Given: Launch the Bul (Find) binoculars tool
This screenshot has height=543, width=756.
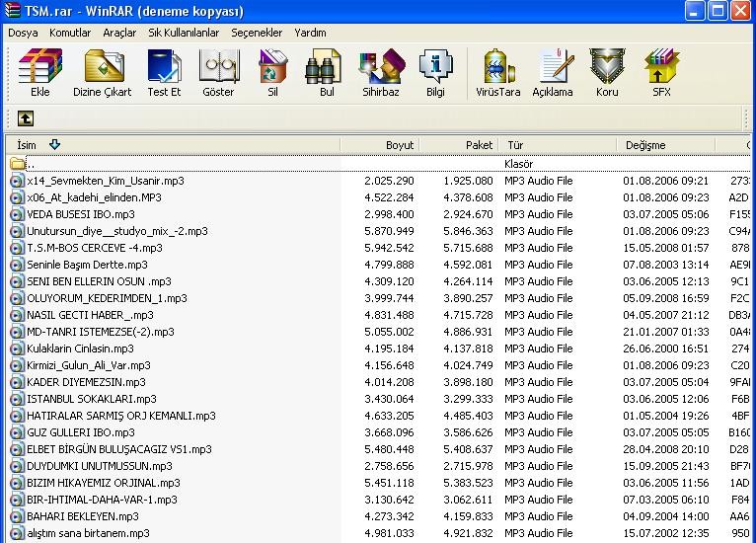Looking at the screenshot, I should click(x=327, y=72).
